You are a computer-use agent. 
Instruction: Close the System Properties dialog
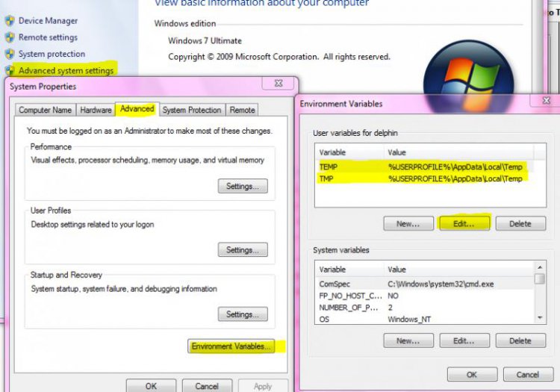click(x=279, y=83)
